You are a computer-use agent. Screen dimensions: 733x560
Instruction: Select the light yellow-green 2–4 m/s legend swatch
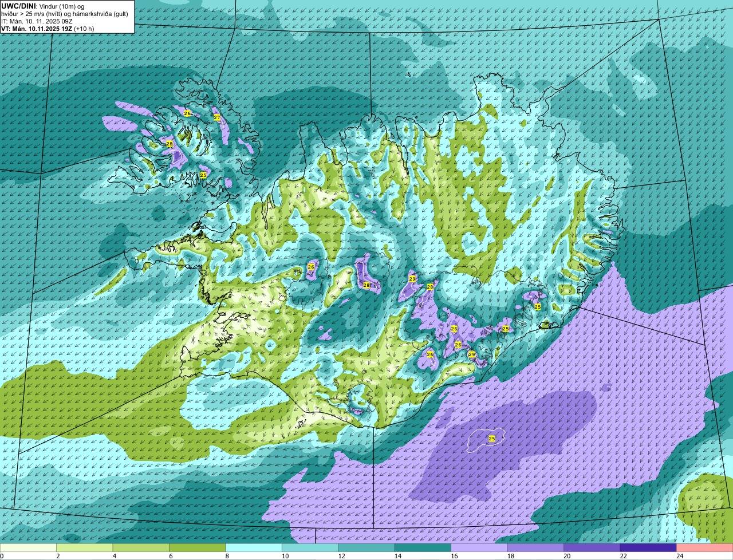pos(85,547)
